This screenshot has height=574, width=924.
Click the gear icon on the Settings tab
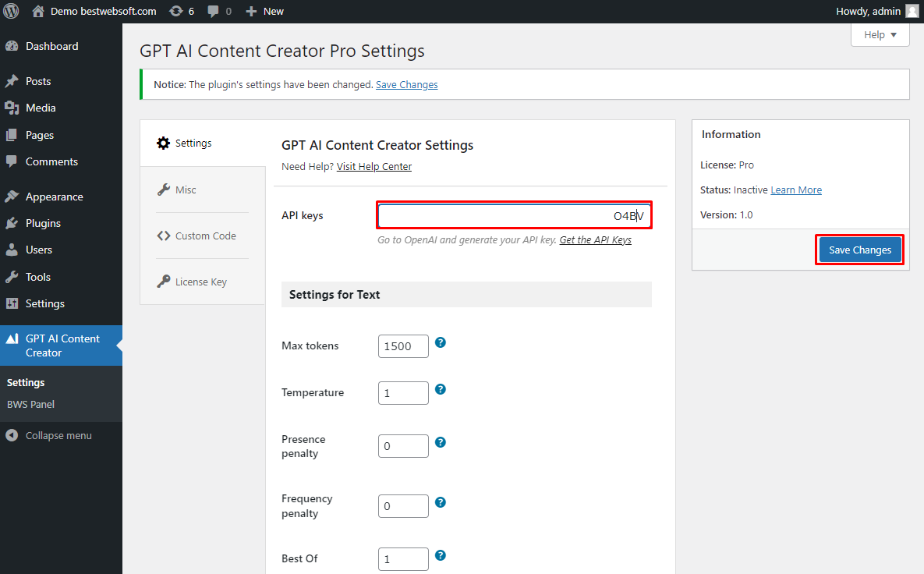[163, 143]
